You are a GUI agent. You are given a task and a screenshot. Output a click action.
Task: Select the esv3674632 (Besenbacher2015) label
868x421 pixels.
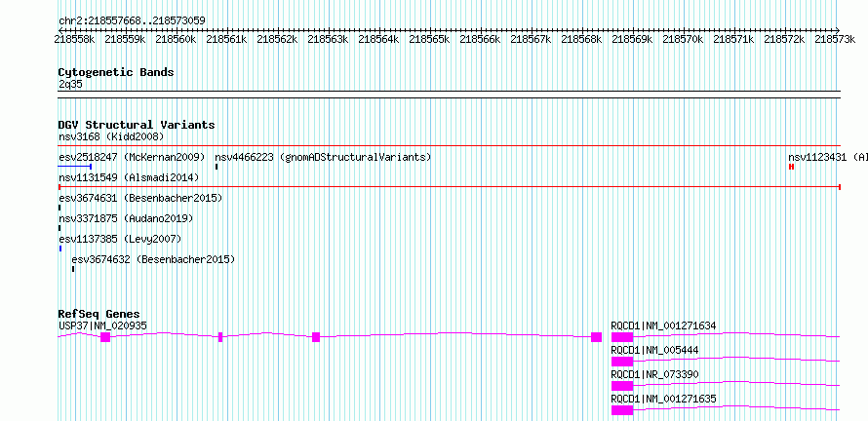[153, 259]
